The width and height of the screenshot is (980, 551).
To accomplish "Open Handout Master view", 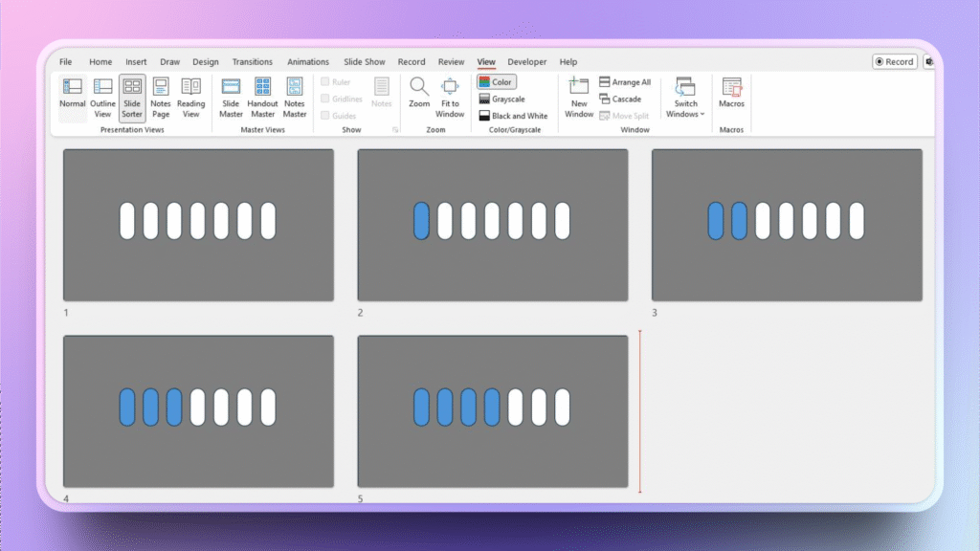I will tap(262, 98).
